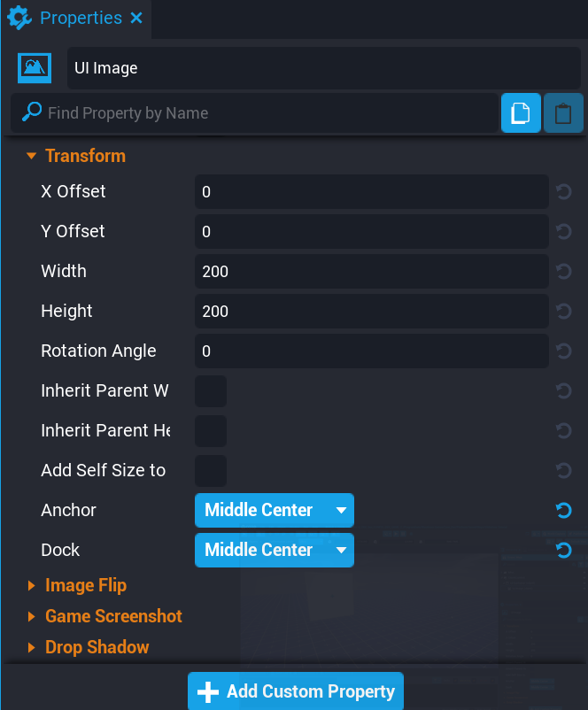
Task: Close the Properties tab
Action: click(136, 18)
